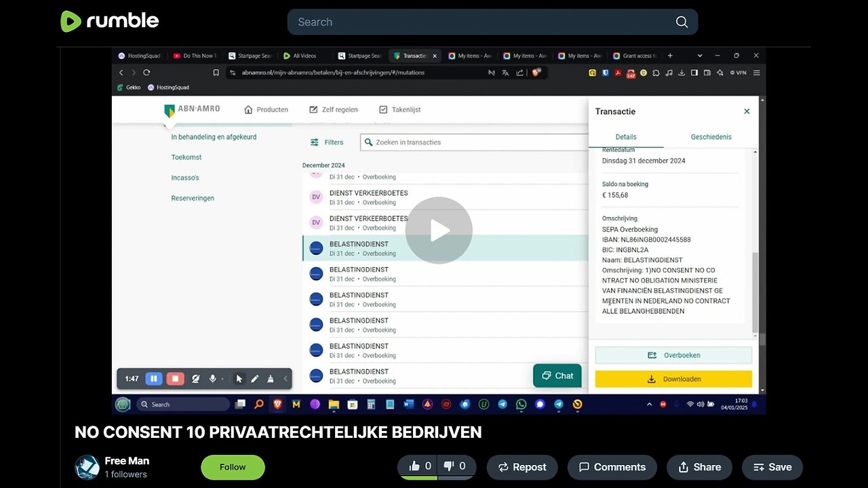Click the Windows Start button
The image size is (868, 488).
(x=123, y=405)
